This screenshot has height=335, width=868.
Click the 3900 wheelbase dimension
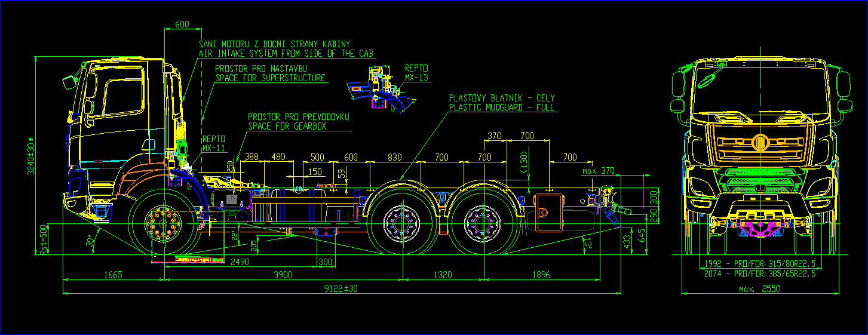[283, 275]
